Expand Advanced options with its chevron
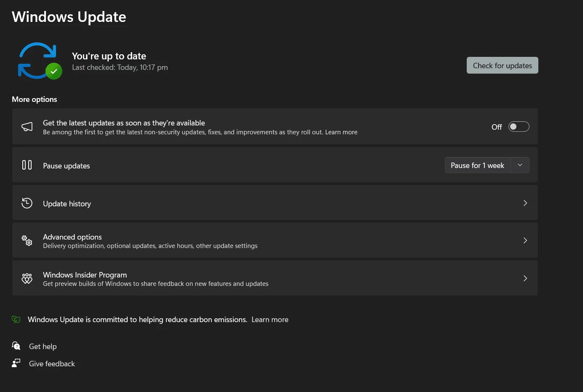Screen dimensions: 583x392 click(525, 240)
